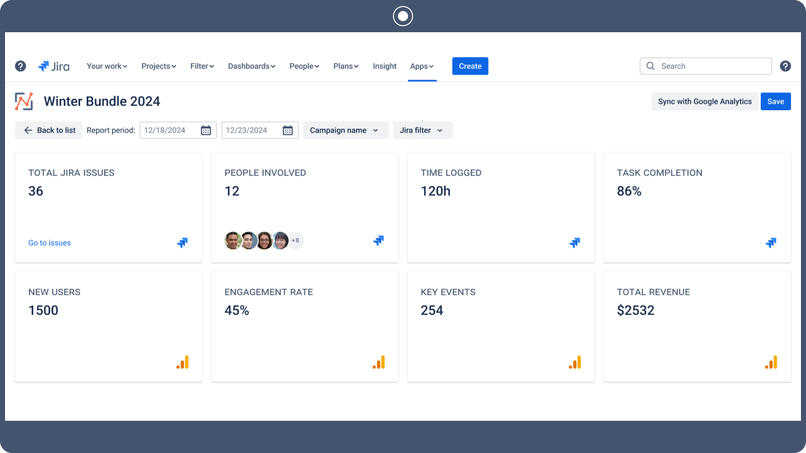The image size is (806, 453).
Task: Expand the Projects menu
Action: tap(159, 66)
